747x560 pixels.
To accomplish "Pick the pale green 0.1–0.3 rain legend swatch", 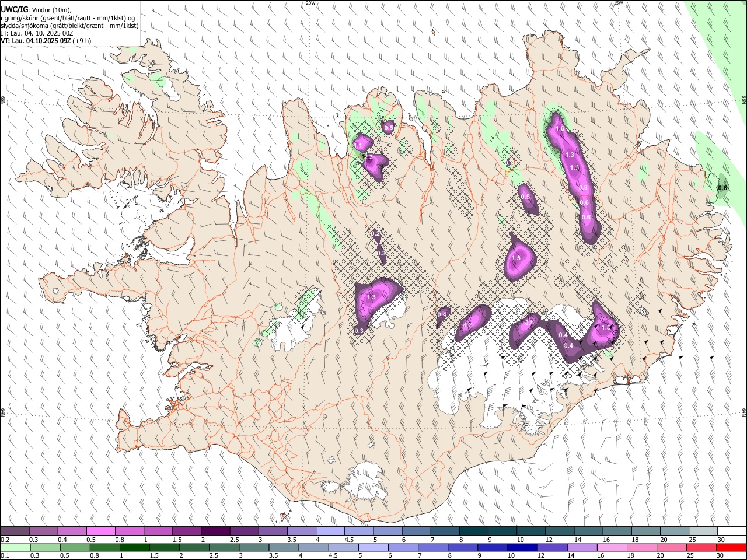I will pyautogui.click(x=15, y=547).
